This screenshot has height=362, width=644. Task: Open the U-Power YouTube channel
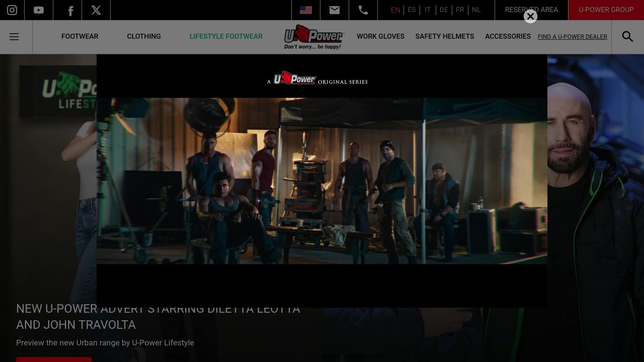click(39, 10)
